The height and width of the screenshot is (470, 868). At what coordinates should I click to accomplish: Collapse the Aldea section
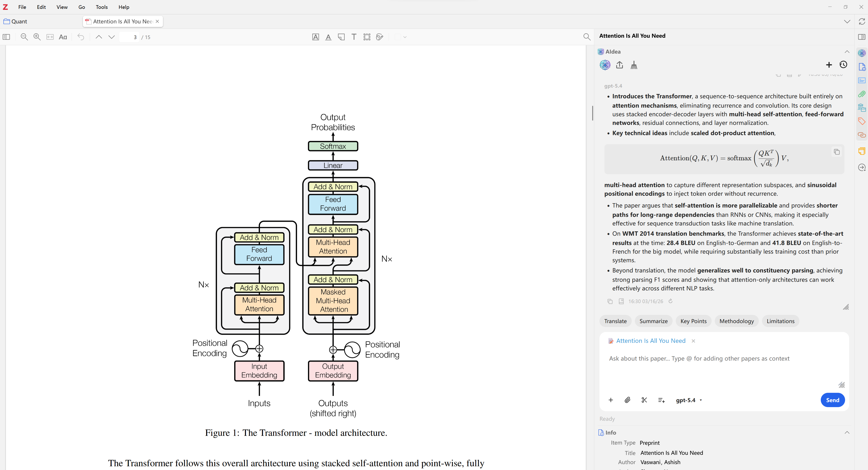[x=847, y=52]
